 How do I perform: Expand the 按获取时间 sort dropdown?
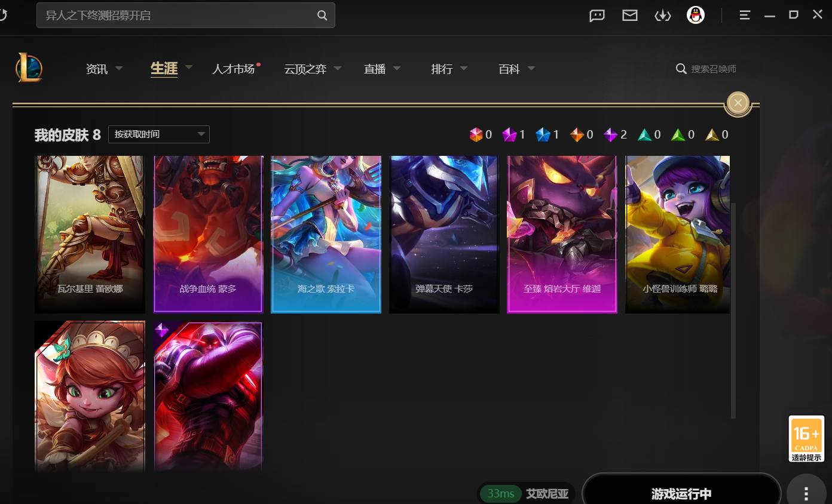tap(159, 134)
